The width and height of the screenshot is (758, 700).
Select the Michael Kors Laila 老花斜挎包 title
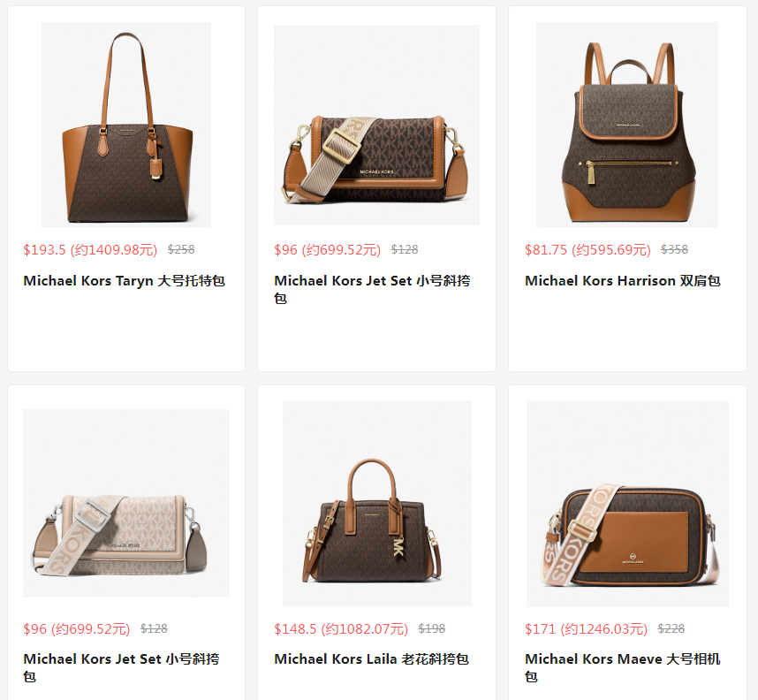click(371, 659)
